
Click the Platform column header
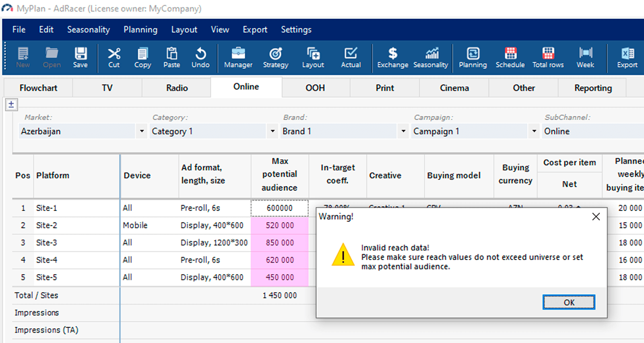tap(76, 176)
